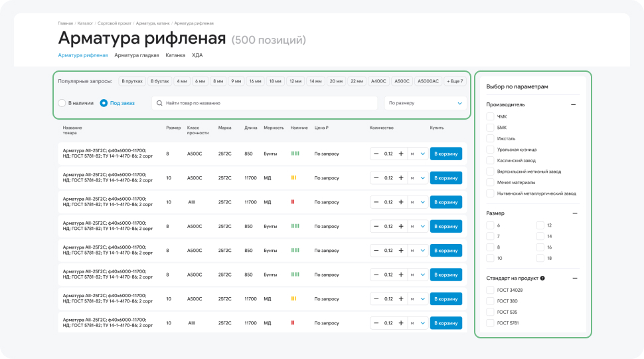Increase quantity with plus in second product row
This screenshot has width=644, height=359.
point(401,178)
